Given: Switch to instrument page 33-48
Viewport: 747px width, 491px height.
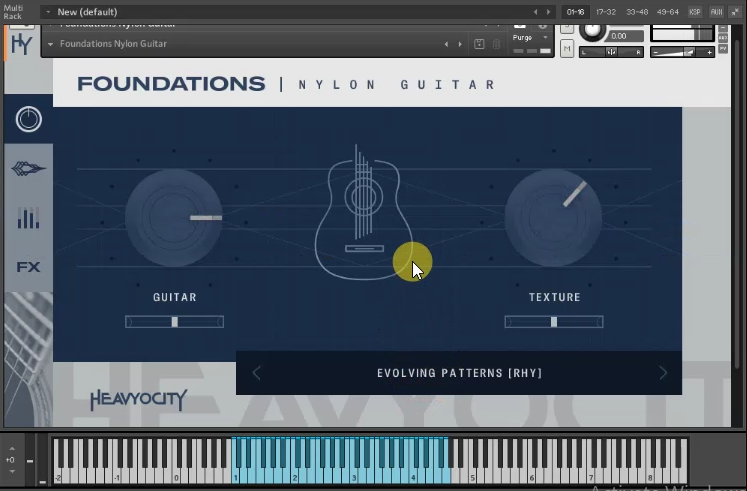Looking at the screenshot, I should (637, 12).
